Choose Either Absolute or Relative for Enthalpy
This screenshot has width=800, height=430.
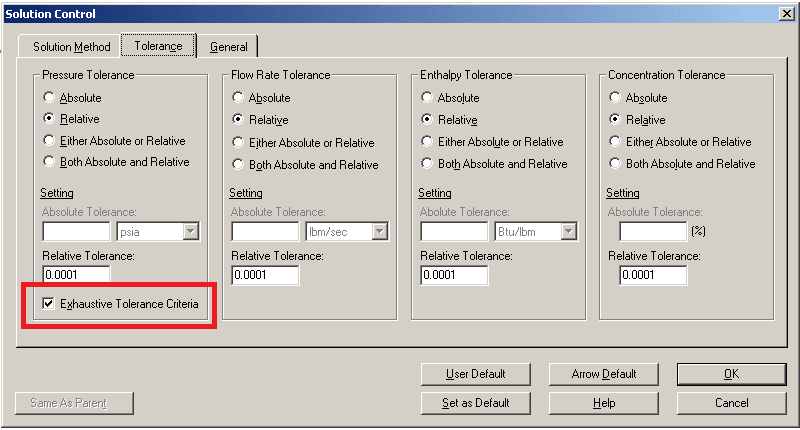coord(492,141)
